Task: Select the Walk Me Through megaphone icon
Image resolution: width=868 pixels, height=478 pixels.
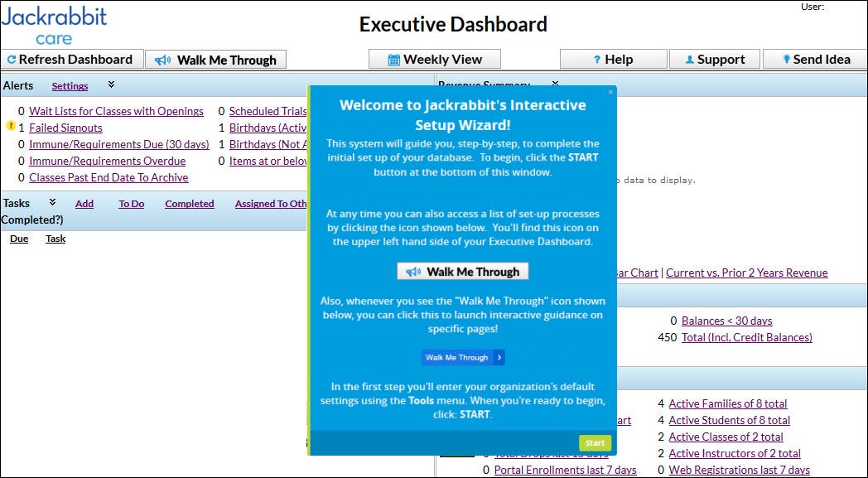Action: click(x=162, y=59)
